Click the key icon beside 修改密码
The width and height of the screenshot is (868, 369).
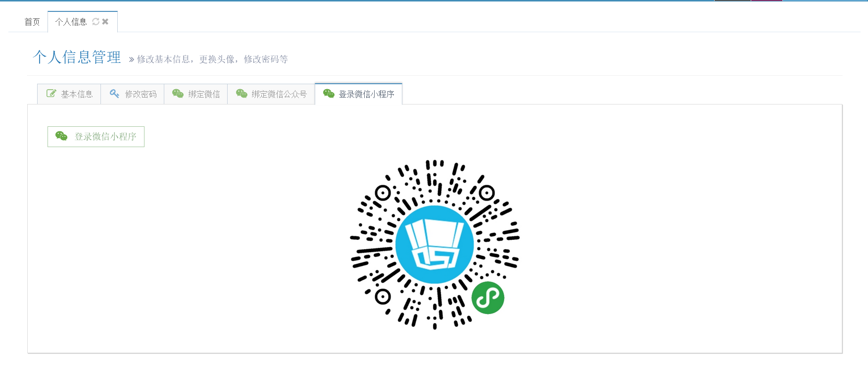coord(114,93)
